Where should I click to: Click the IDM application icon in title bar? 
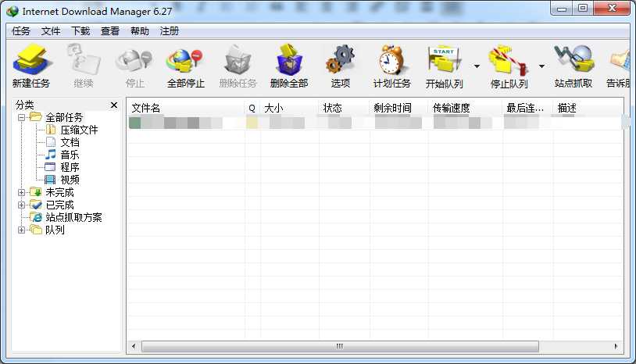click(13, 12)
